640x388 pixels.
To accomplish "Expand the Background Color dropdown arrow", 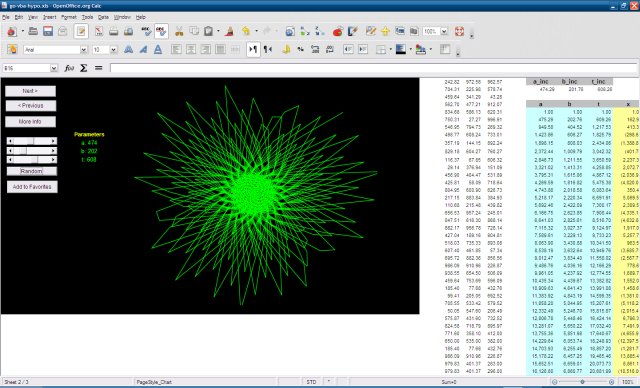I will 411,49.
